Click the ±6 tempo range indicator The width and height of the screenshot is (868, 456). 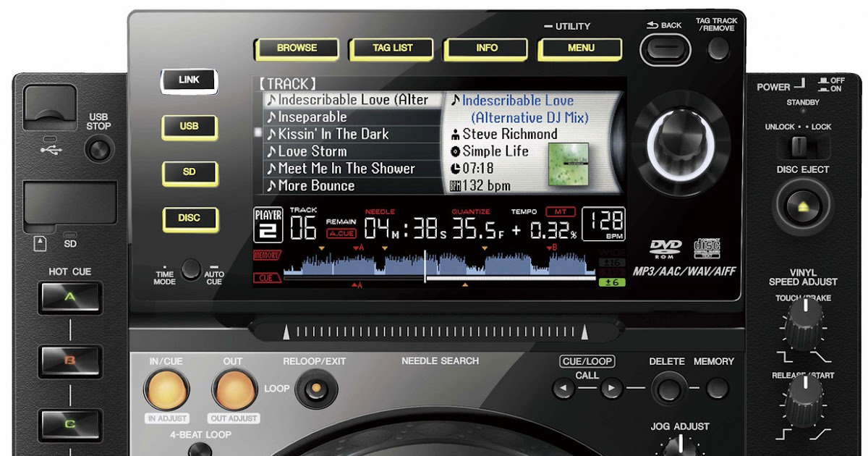coord(612,282)
